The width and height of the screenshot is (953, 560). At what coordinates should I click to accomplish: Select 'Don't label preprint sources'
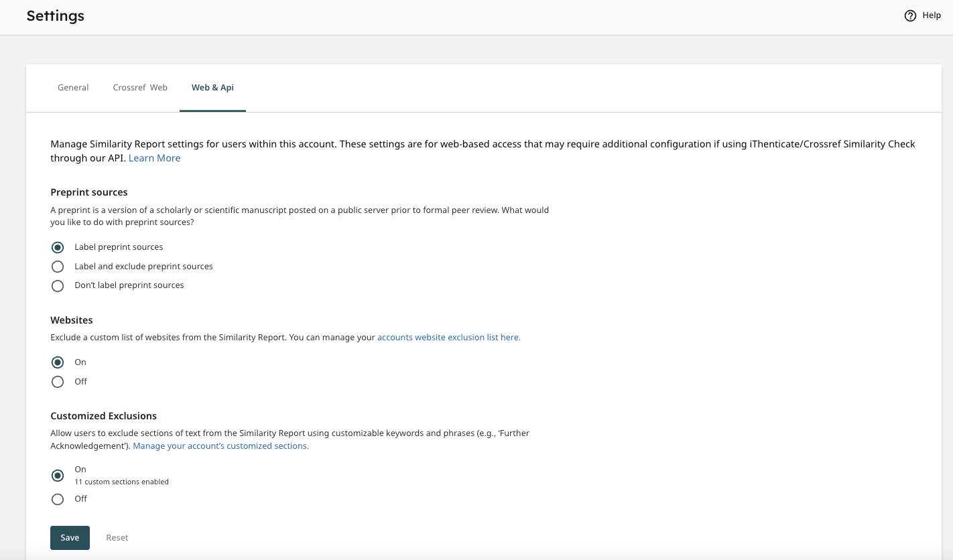58,285
